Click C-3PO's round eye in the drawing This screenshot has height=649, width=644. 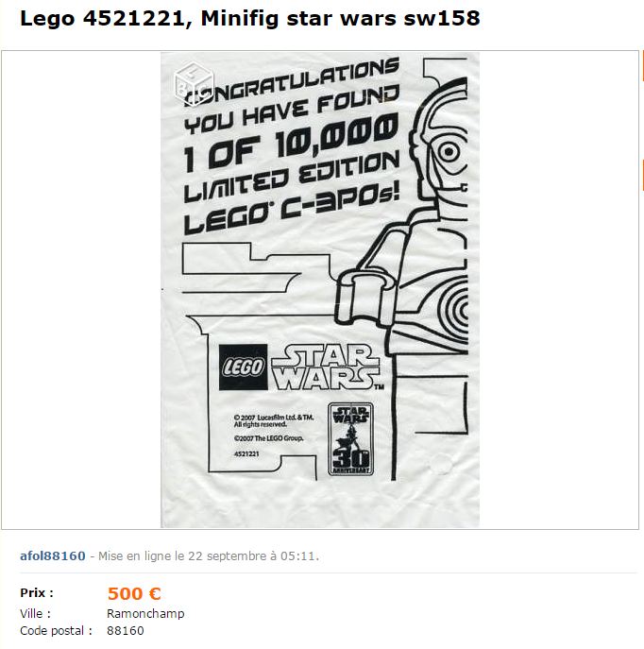tap(448, 151)
